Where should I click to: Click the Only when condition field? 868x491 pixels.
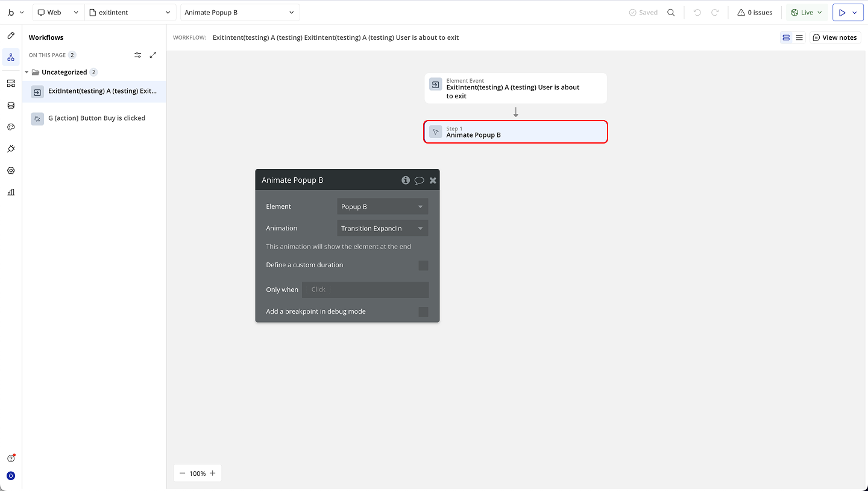tap(365, 290)
